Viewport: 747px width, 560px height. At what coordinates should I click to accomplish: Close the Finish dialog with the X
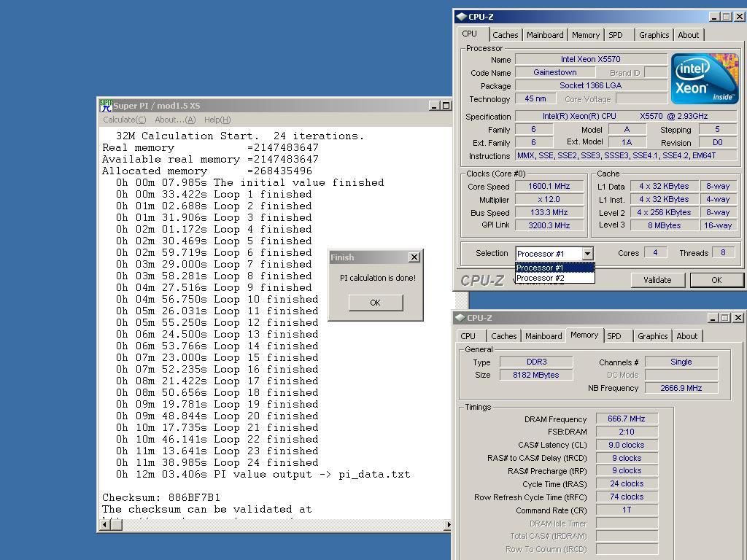tap(414, 257)
